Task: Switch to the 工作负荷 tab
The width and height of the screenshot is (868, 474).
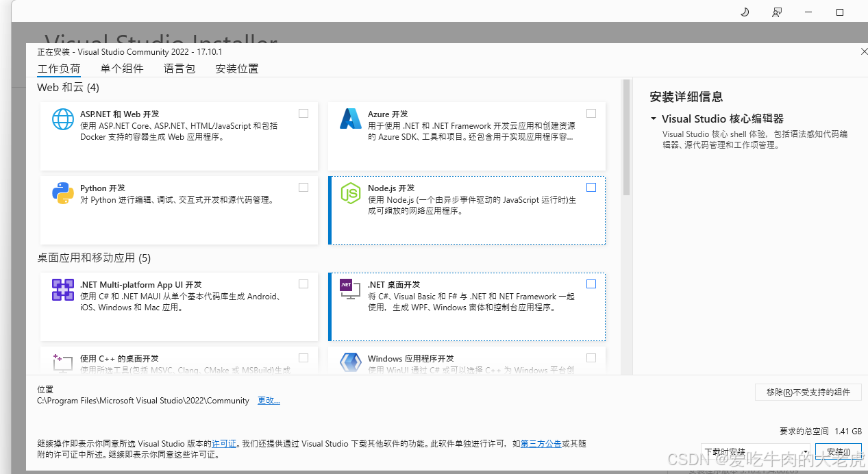Action: coord(59,68)
